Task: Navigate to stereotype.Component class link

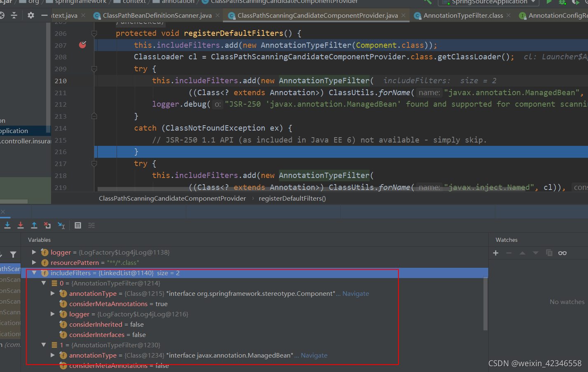Action: tap(356, 293)
